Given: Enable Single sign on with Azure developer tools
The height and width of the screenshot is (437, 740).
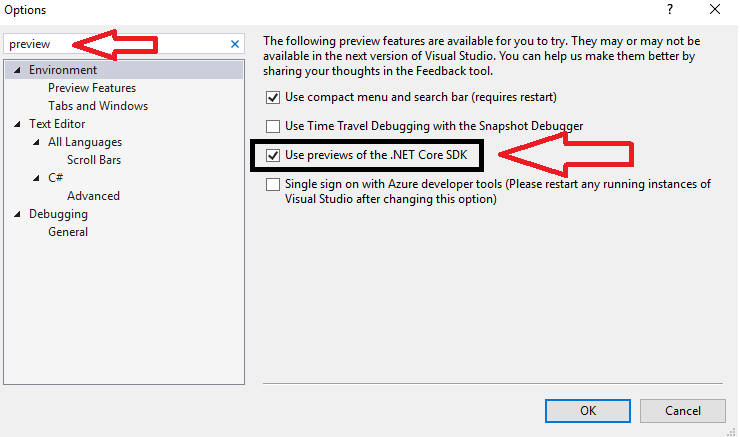Looking at the screenshot, I should [273, 185].
